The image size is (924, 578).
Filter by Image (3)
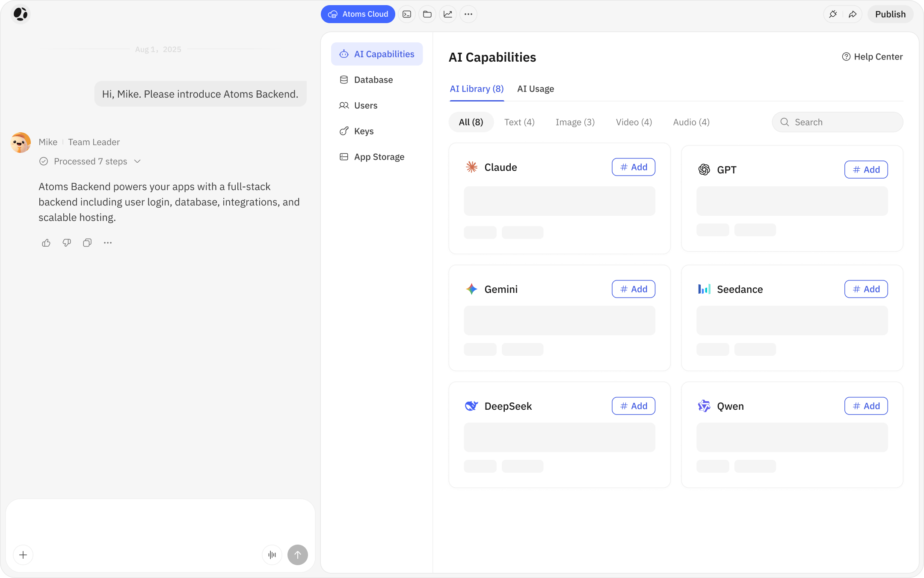pos(575,122)
